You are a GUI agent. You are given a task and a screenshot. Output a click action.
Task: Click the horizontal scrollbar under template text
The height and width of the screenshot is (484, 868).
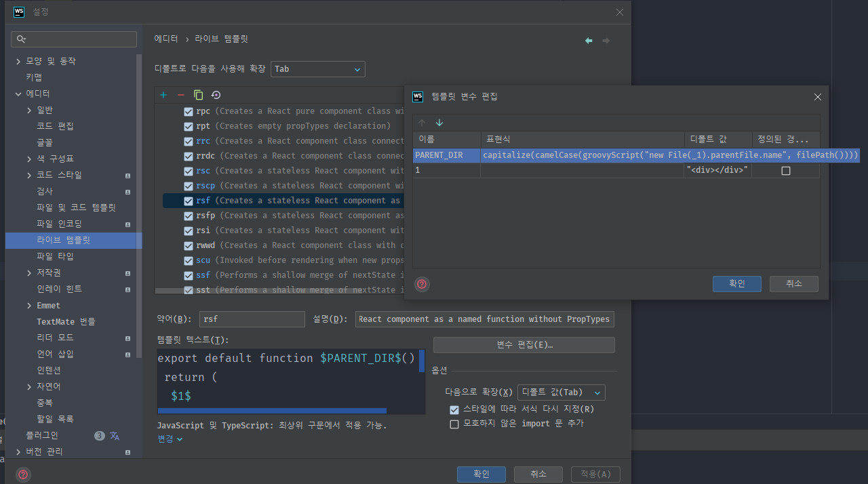(272, 410)
